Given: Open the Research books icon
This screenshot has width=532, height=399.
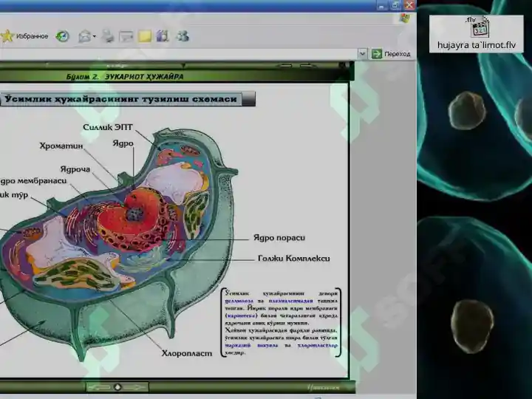Looking at the screenshot, I should 163,36.
